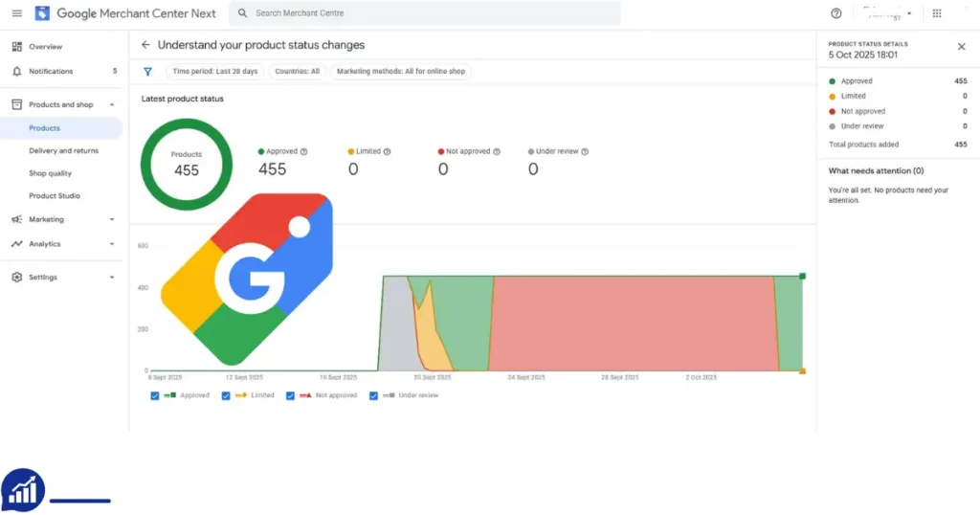Open the hamburger main menu
Screen dimensions: 980x515
(17, 13)
